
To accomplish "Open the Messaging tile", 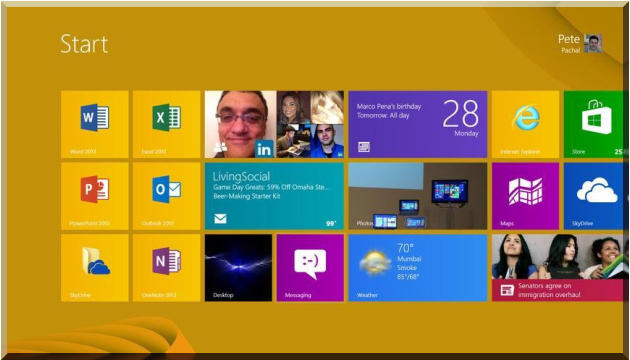I will tap(310, 268).
